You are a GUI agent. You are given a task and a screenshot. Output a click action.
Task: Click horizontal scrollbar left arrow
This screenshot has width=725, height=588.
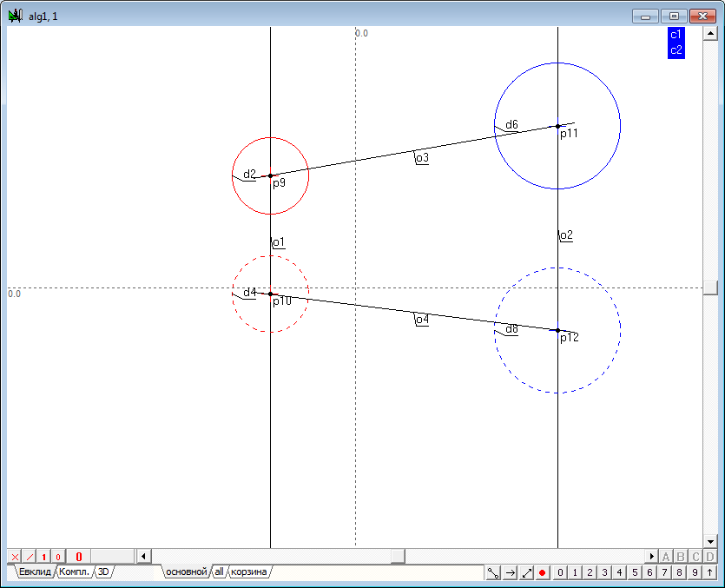(x=144, y=556)
